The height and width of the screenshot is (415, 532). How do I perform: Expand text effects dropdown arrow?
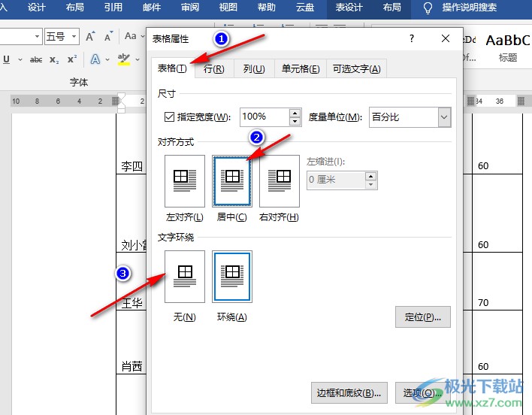coord(107,59)
